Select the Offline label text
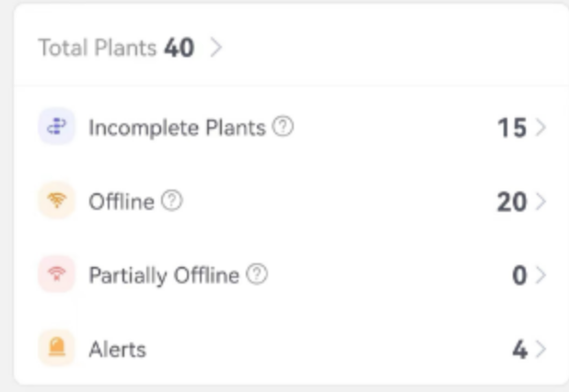 coord(121,202)
